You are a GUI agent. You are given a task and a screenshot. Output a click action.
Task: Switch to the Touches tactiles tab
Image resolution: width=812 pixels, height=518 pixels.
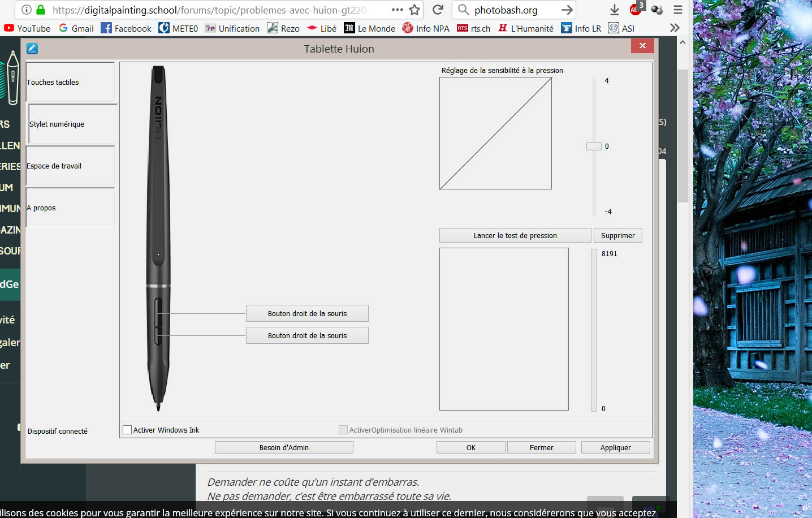coord(70,83)
